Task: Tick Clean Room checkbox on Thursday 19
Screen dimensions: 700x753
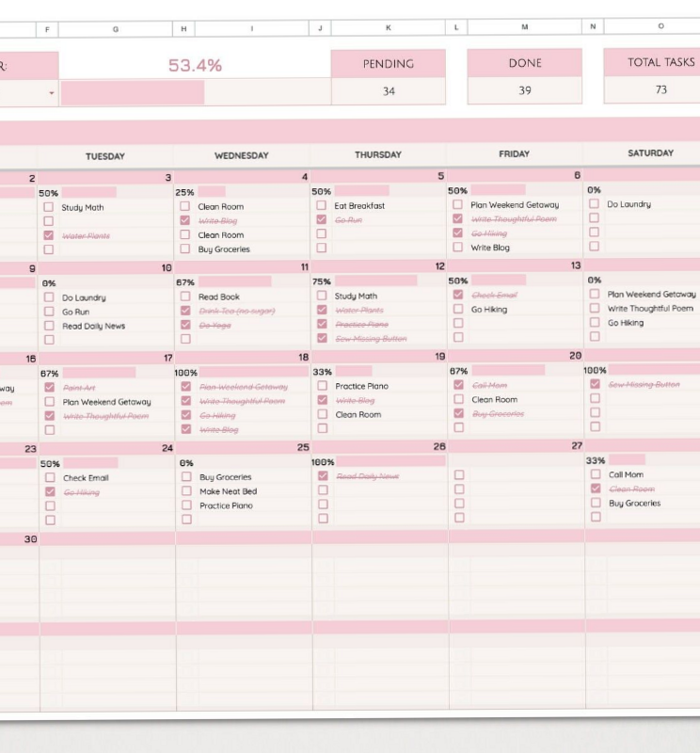Action: pos(322,414)
